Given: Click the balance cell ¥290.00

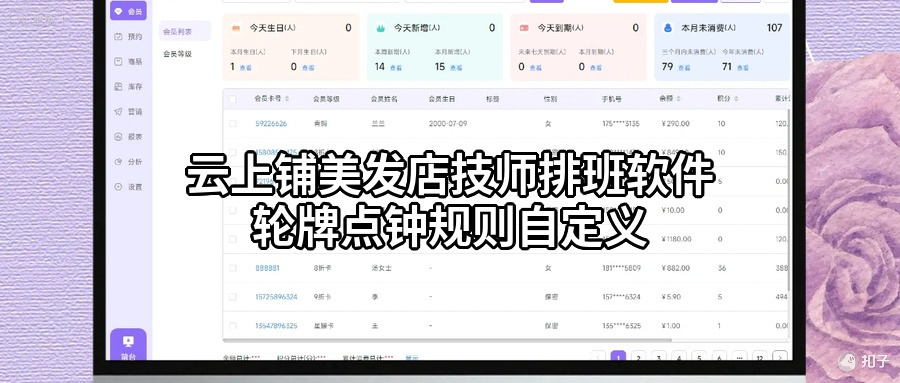Looking at the screenshot, I should (x=676, y=123).
